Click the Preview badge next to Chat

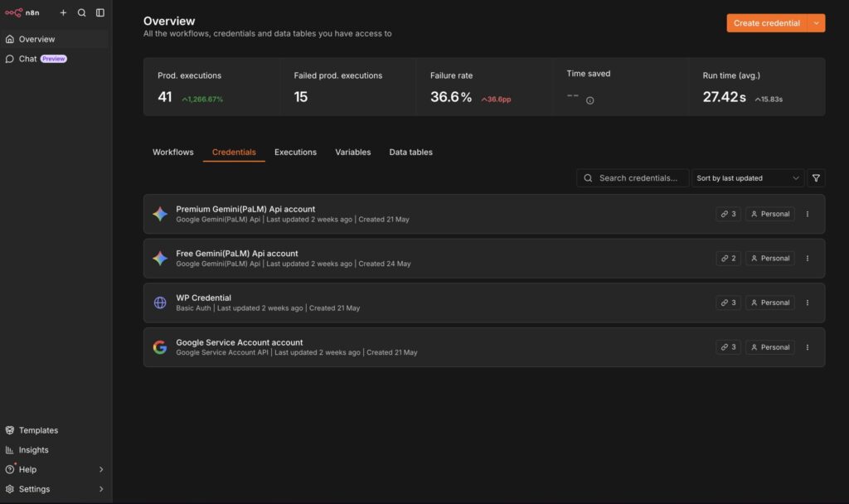(x=54, y=59)
